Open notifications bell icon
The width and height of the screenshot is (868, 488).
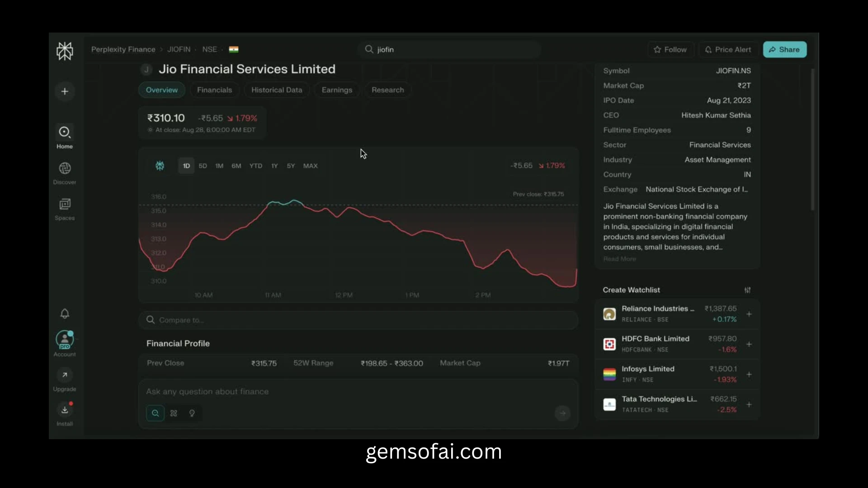point(65,314)
